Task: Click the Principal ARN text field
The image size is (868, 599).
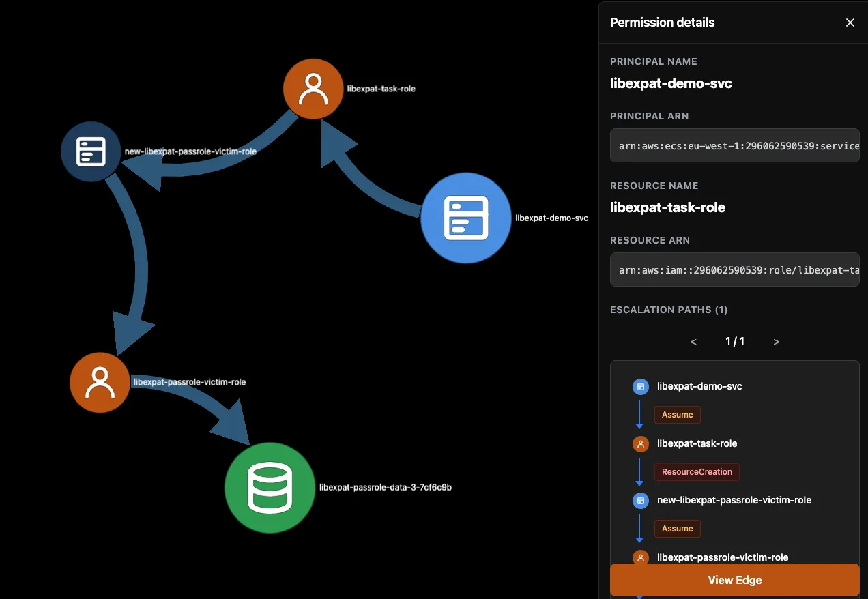Action: pos(734,145)
